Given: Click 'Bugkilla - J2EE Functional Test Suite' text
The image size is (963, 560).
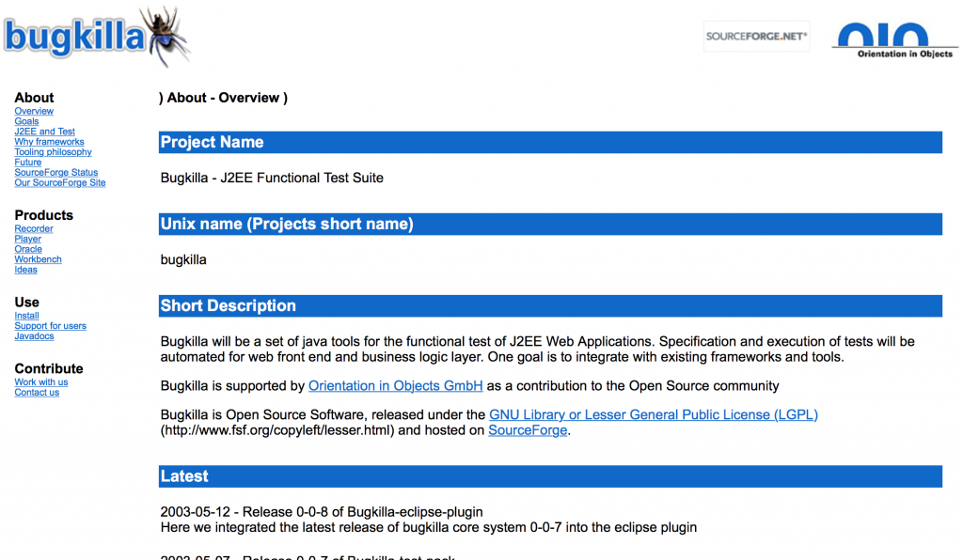Looking at the screenshot, I should (272, 178).
